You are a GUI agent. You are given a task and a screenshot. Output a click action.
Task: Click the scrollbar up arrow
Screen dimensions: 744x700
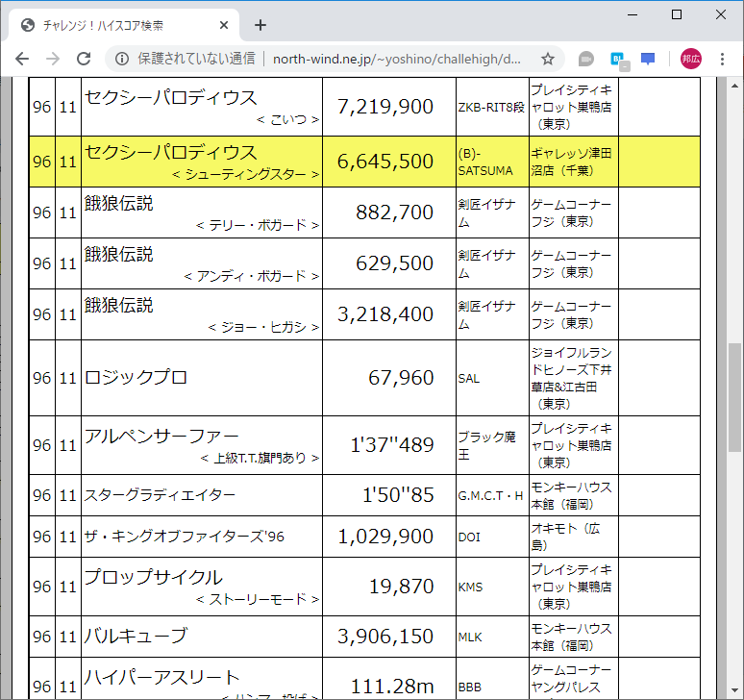[734, 86]
